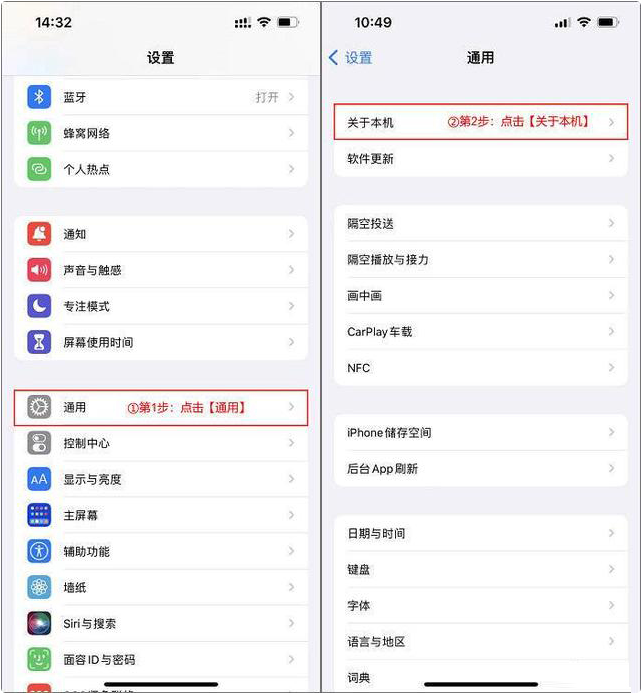Tap the Bluetooth icon

39,97
